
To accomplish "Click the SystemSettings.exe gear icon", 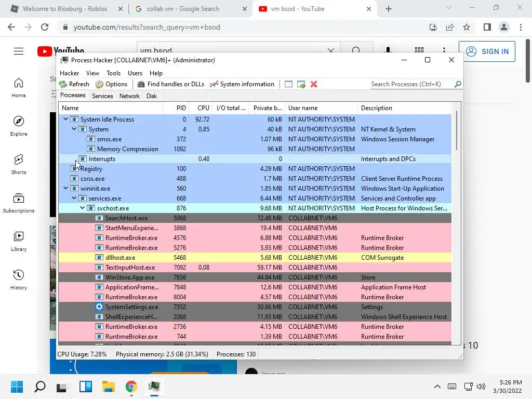I will [99, 307].
